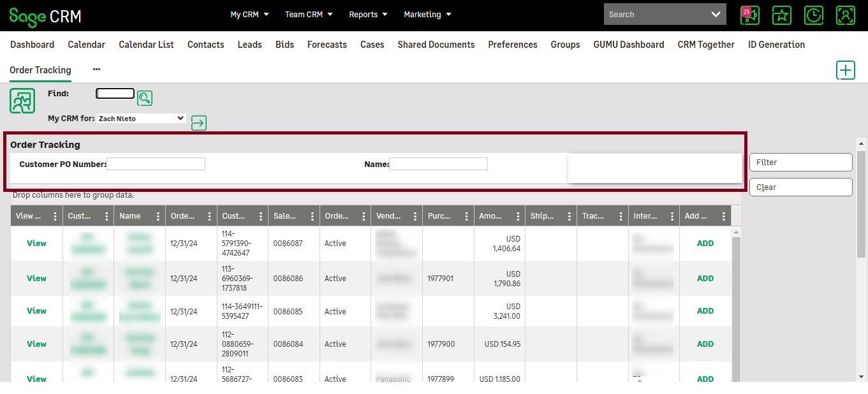
Task: Switch to the Shared Documents tab
Action: click(436, 45)
